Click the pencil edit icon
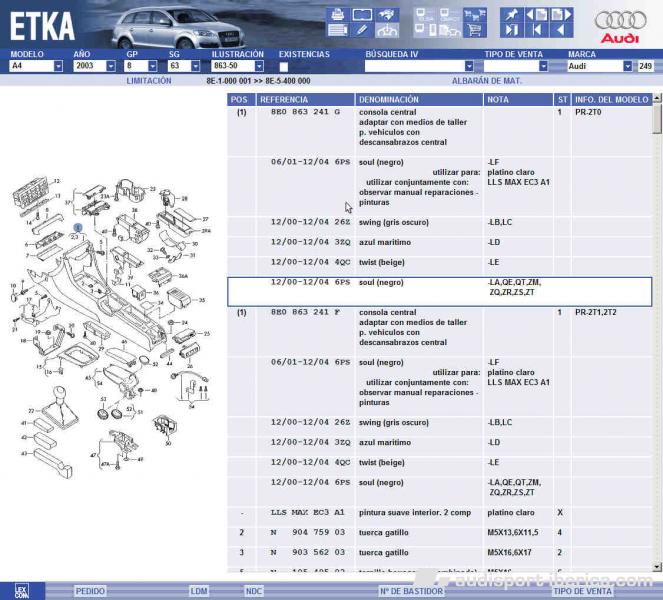 [x=362, y=30]
